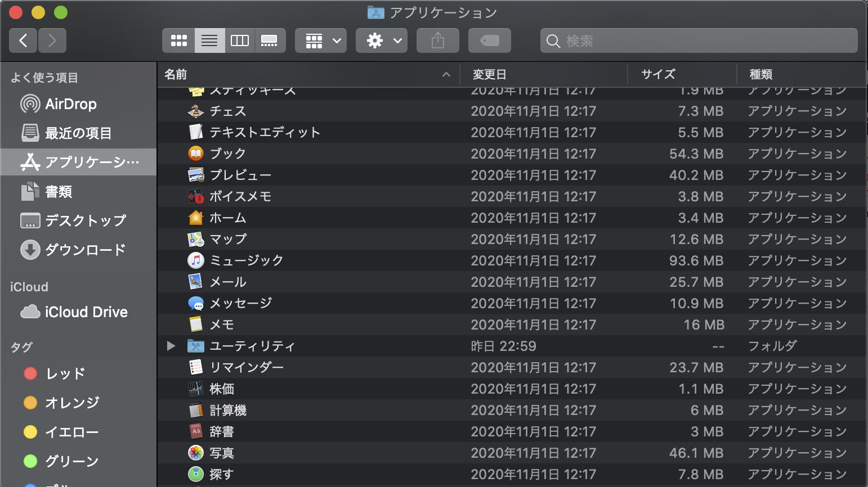Select the 写真 app icon
This screenshot has height=487, width=868.
195,453
